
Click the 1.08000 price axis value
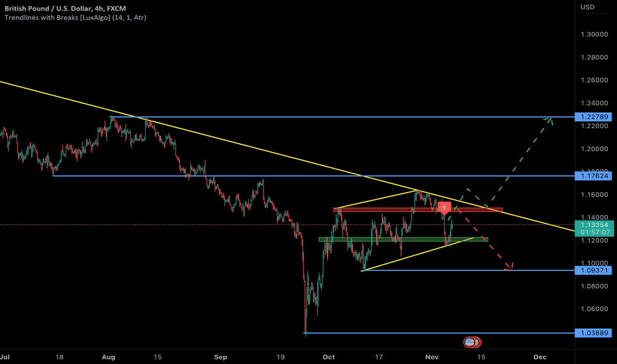594,286
